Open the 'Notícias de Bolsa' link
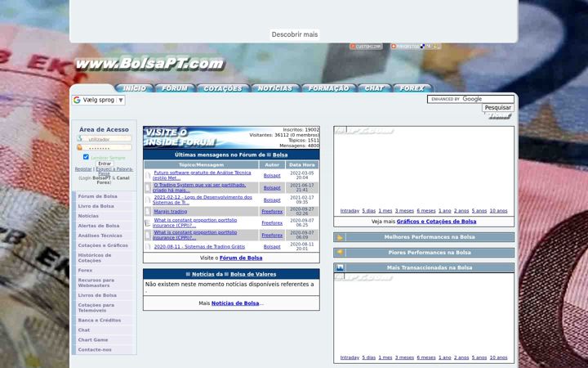This screenshot has width=588, height=368. (x=235, y=303)
